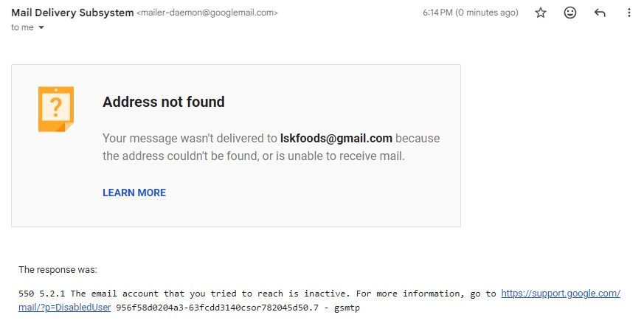Open the LEARN MORE link
The width and height of the screenshot is (644, 326).
click(x=134, y=193)
